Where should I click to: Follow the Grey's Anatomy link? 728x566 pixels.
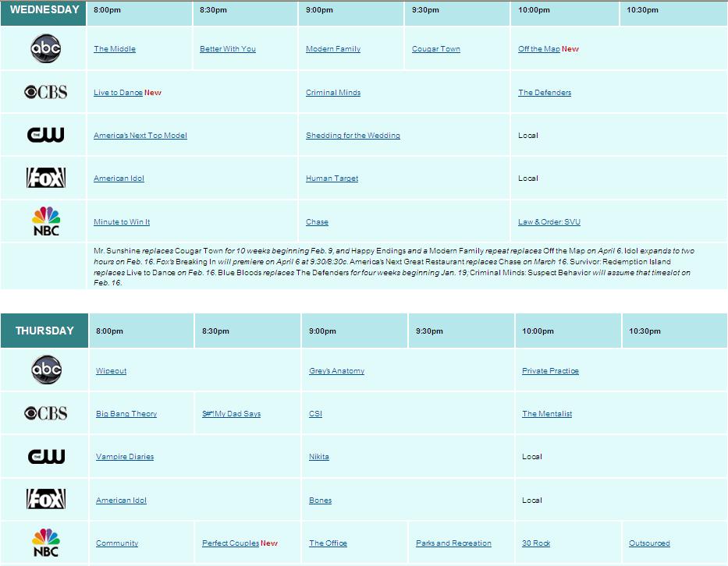click(336, 370)
